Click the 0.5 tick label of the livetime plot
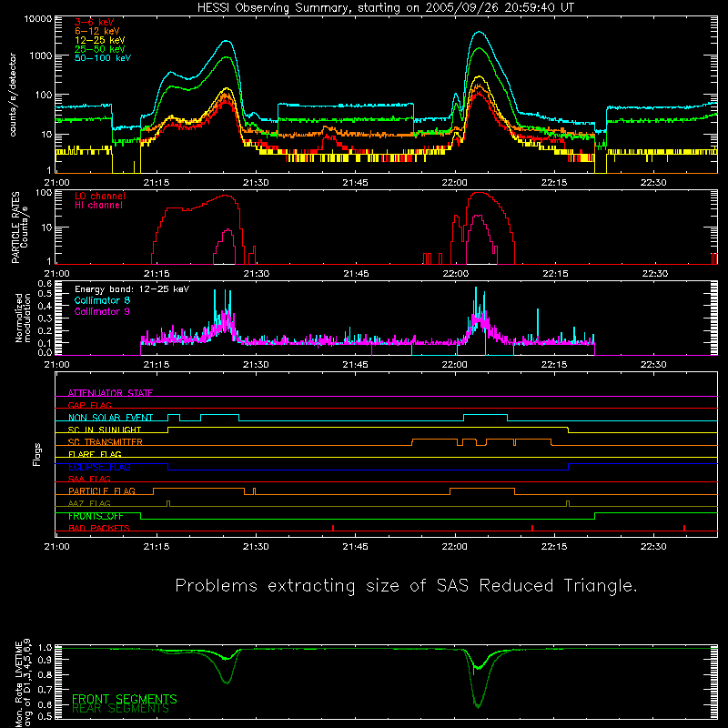The height and width of the screenshot is (728, 728). [x=45, y=716]
